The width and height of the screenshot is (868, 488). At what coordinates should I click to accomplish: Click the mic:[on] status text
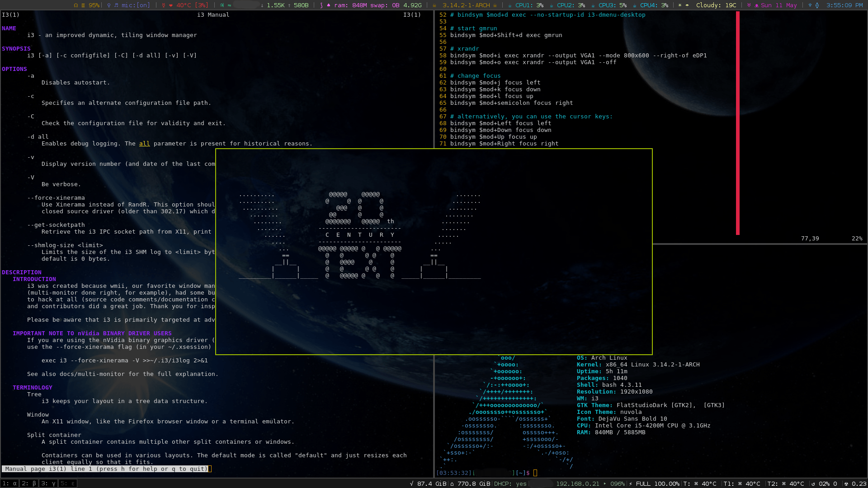(136, 5)
